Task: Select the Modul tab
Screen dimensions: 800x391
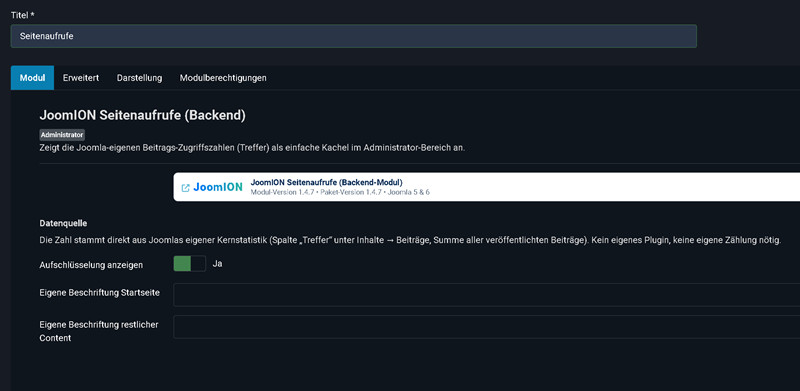Action: [32, 78]
